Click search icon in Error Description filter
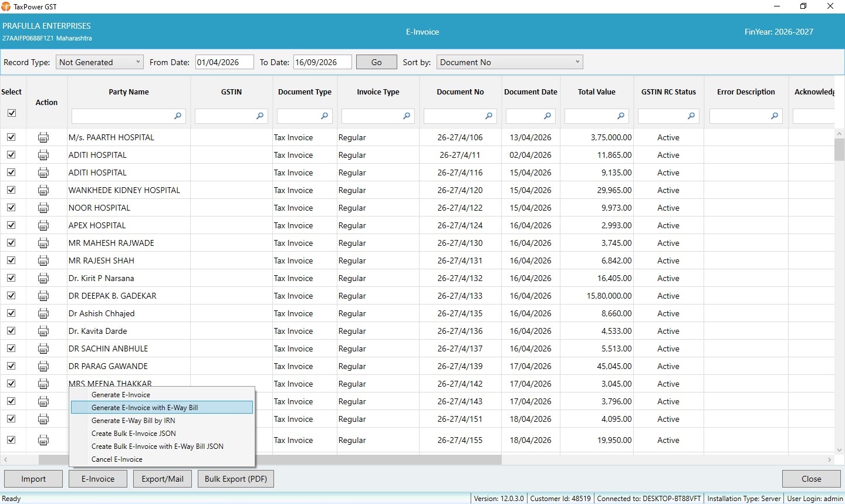 coord(775,116)
